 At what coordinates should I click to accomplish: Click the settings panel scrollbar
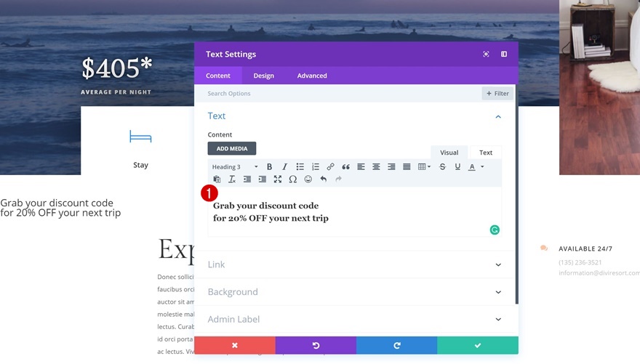pyautogui.click(x=517, y=194)
